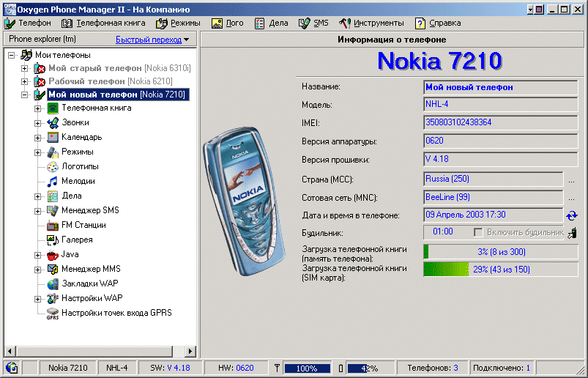Click the My Phones root icon
Screen dimensions: 588x378
(x=26, y=55)
